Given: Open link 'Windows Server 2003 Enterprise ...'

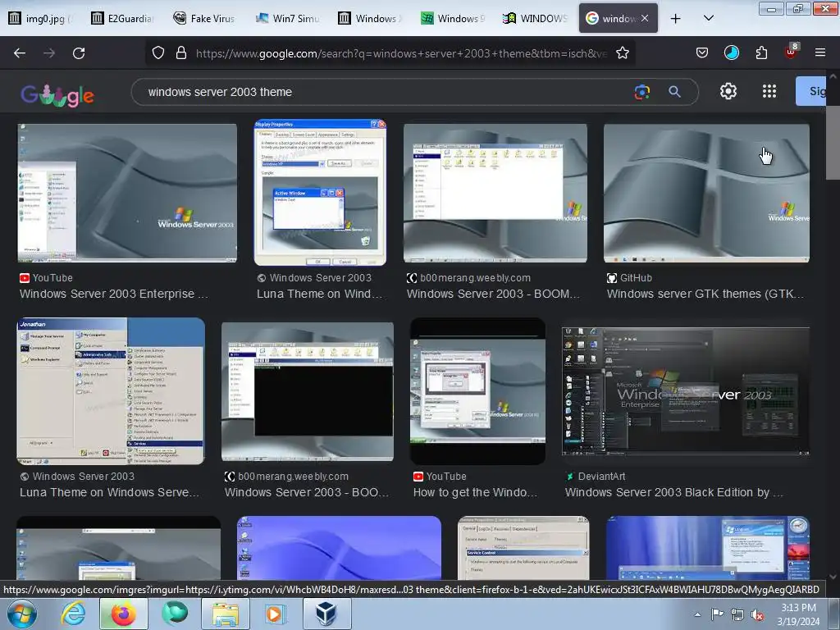Looking at the screenshot, I should coord(114,294).
